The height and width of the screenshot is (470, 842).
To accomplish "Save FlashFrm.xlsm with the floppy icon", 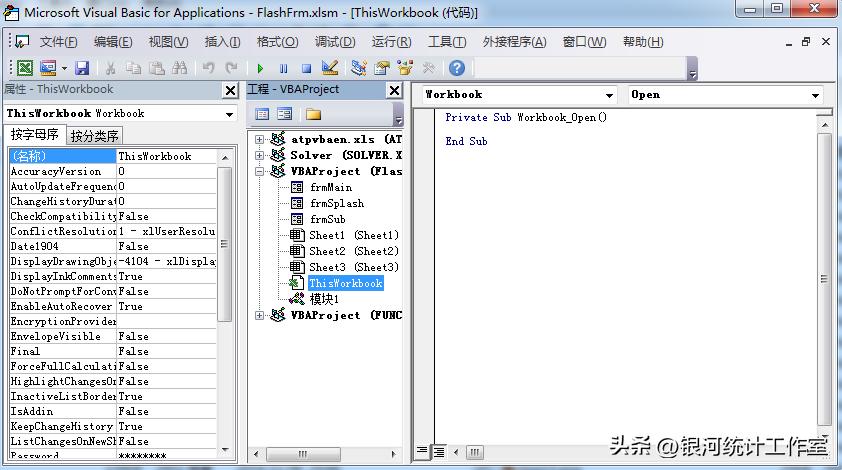I will click(82, 68).
